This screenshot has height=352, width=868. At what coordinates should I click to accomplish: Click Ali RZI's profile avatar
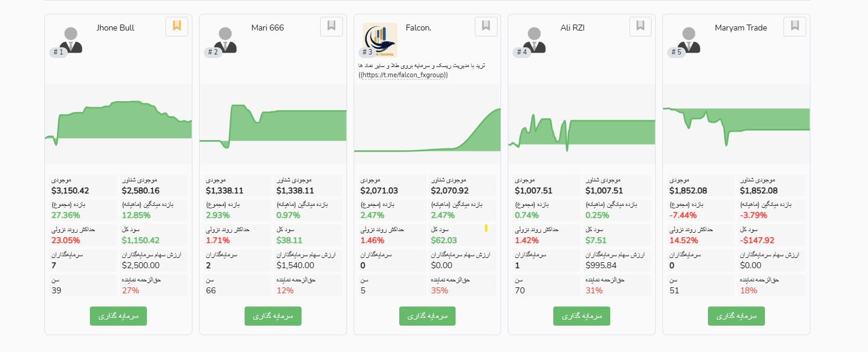click(x=534, y=40)
